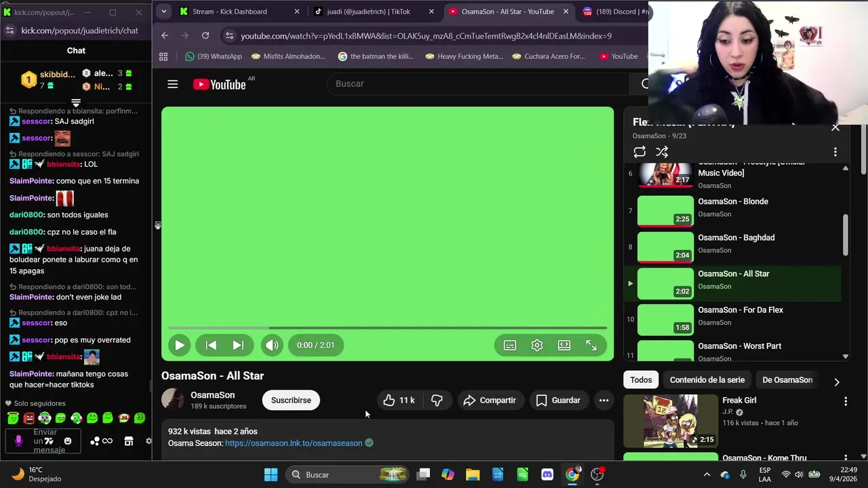Open top gifter skibbid leaderboard entry

(x=47, y=80)
